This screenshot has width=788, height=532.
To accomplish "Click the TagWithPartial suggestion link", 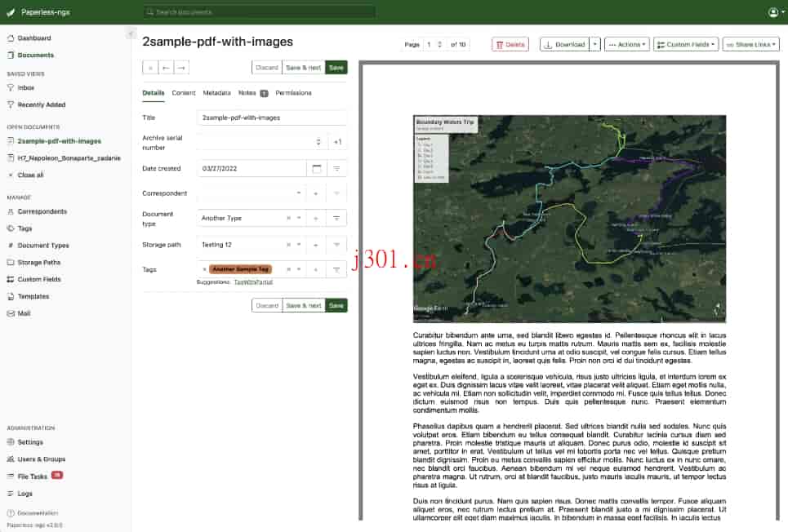I will click(x=253, y=282).
